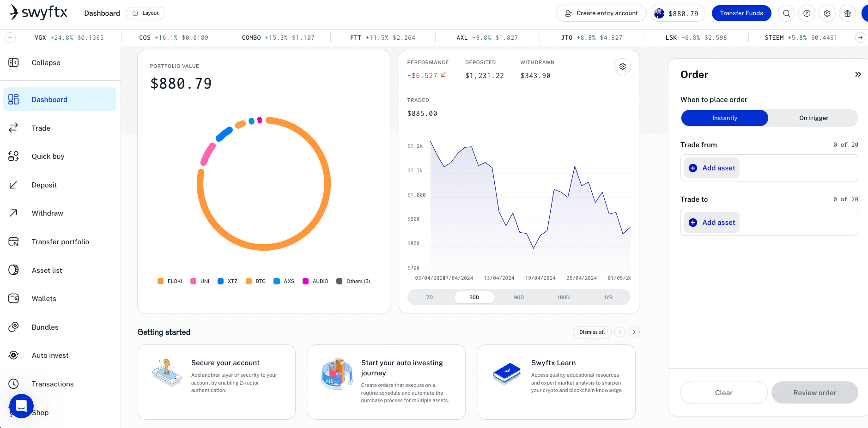
Task: Open the Asset list icon
Action: coord(13,270)
